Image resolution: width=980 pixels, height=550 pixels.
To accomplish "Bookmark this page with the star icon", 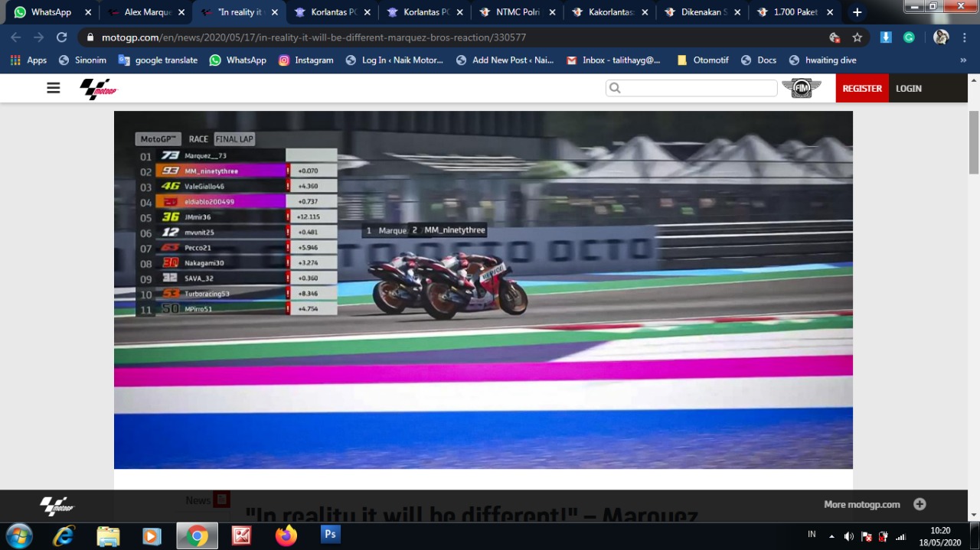I will coord(857,37).
